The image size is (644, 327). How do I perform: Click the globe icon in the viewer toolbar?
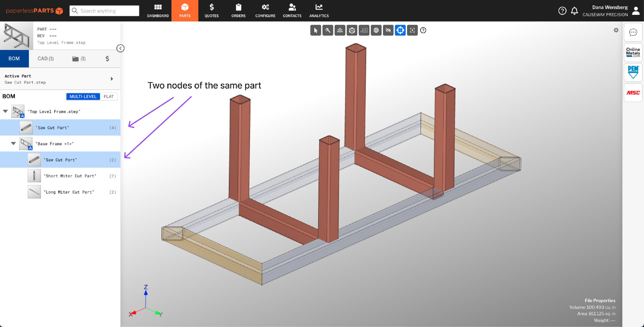pos(376,30)
